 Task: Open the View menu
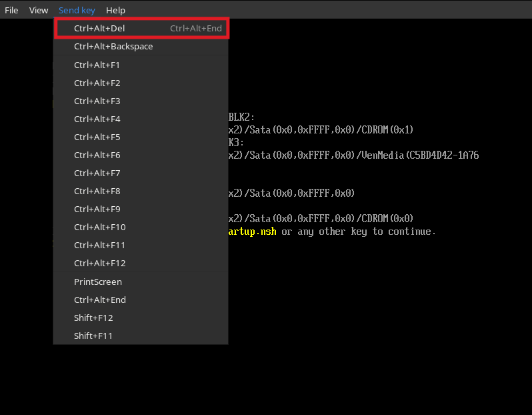point(39,10)
